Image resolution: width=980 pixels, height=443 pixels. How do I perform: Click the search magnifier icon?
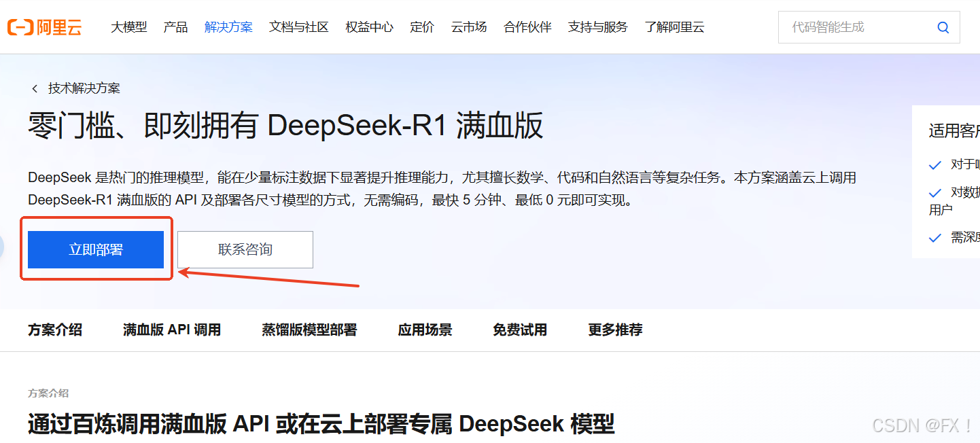(943, 28)
